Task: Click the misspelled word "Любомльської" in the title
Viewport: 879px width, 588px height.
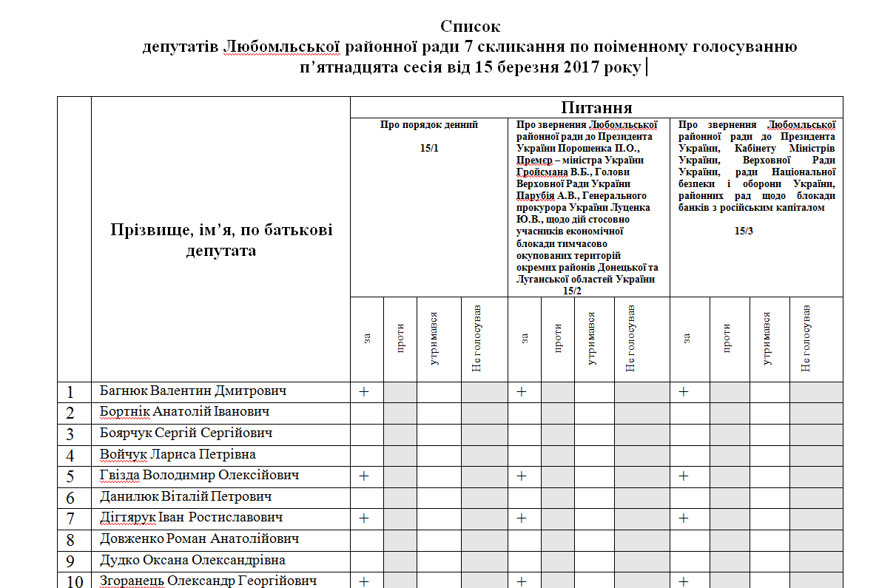Action: tap(282, 47)
